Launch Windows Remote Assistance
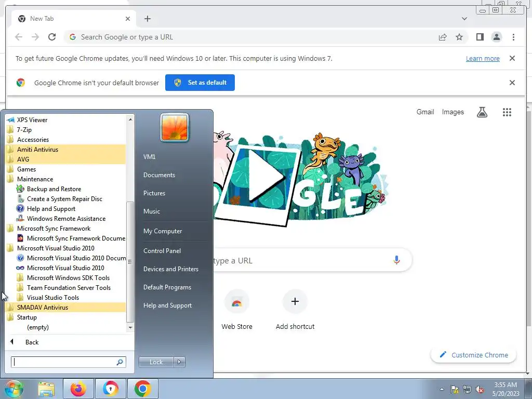 click(x=66, y=219)
